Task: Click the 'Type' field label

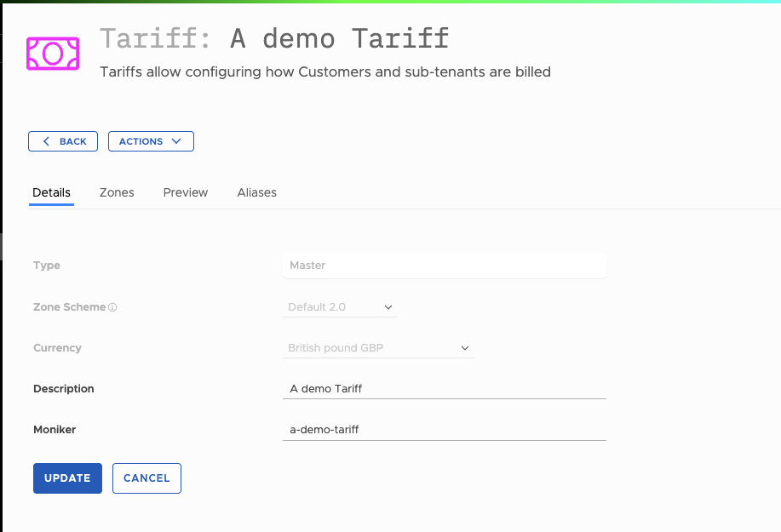Action: (x=47, y=266)
